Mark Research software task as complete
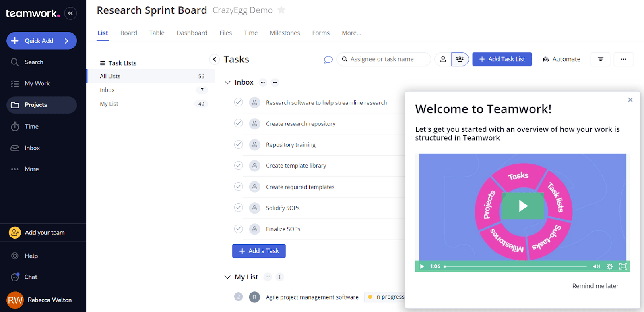This screenshot has width=644, height=312. click(239, 102)
